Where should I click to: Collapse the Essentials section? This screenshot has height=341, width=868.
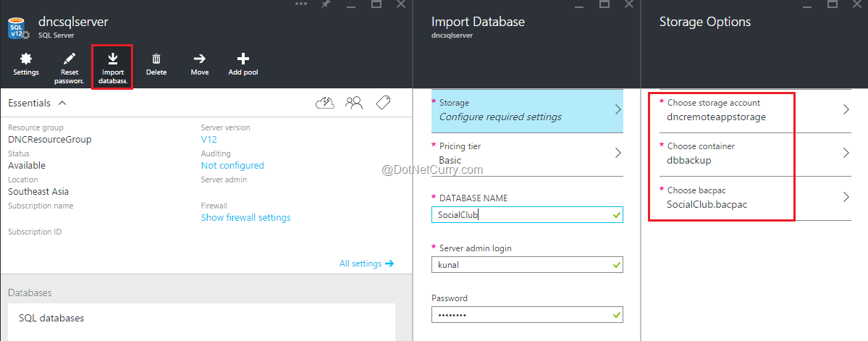62,103
